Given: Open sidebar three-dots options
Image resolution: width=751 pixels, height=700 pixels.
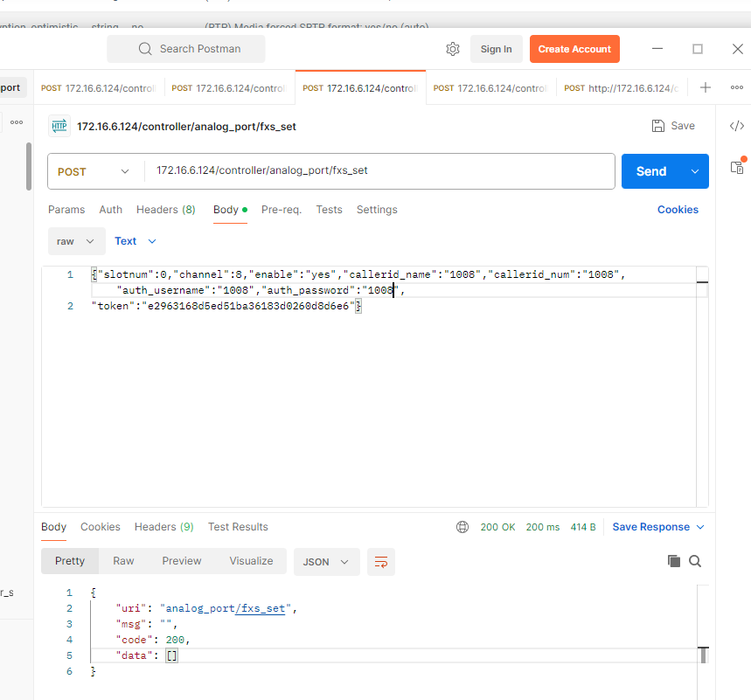Looking at the screenshot, I should click(x=17, y=122).
